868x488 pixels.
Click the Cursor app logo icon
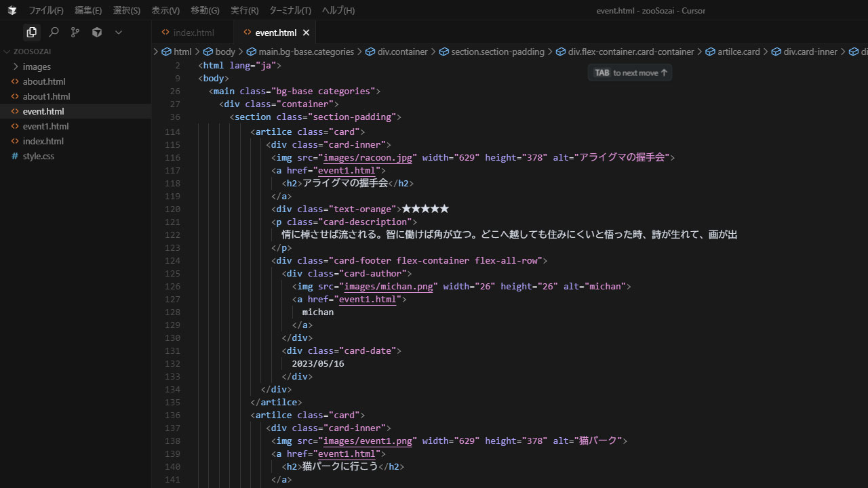point(12,10)
